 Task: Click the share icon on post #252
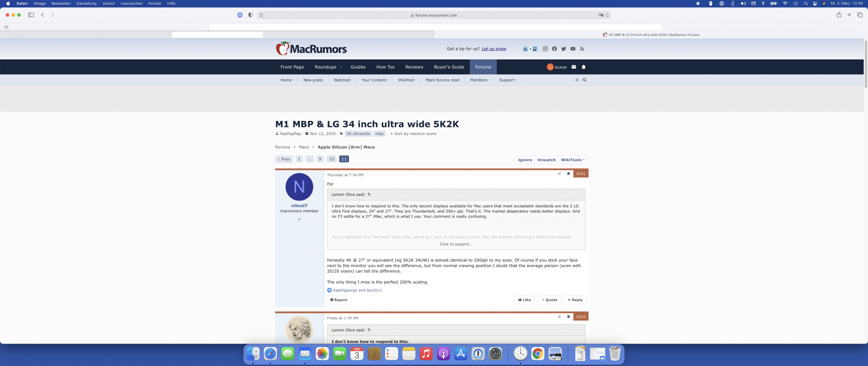coord(559,317)
